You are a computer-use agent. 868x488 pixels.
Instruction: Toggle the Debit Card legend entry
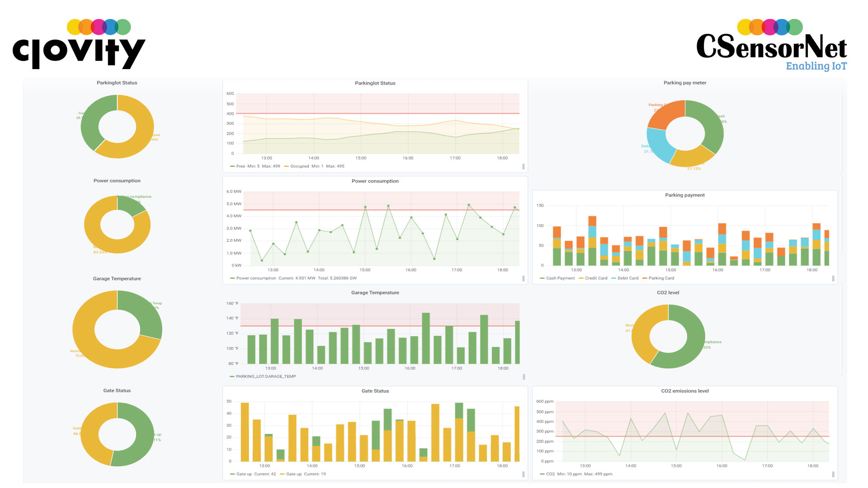(625, 278)
